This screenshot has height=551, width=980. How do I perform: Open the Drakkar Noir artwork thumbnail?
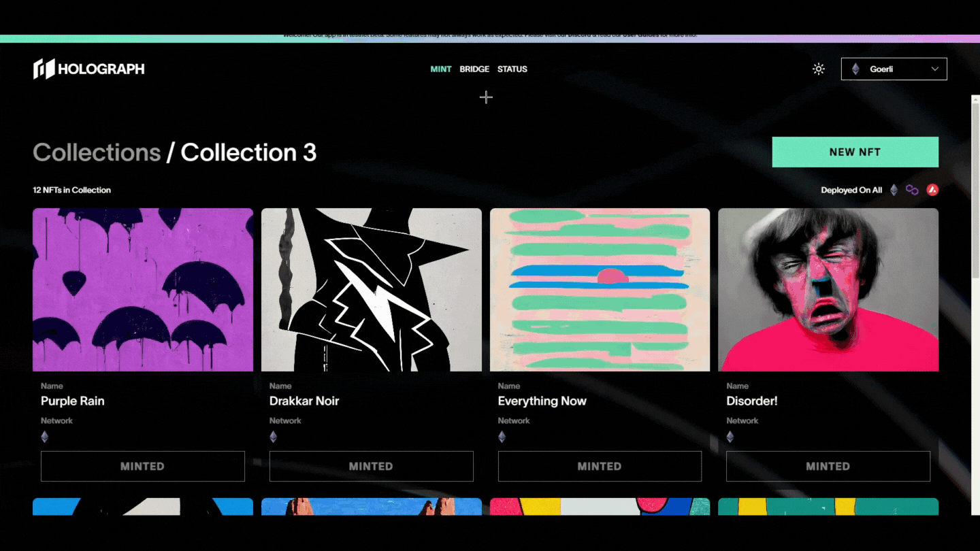(372, 290)
